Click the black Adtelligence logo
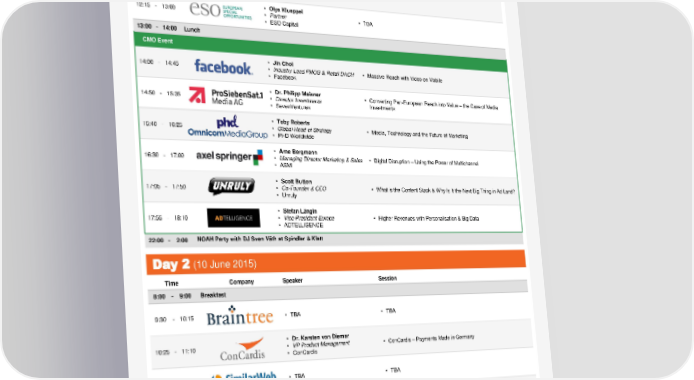Viewport: 694px width, 380px height. (233, 218)
